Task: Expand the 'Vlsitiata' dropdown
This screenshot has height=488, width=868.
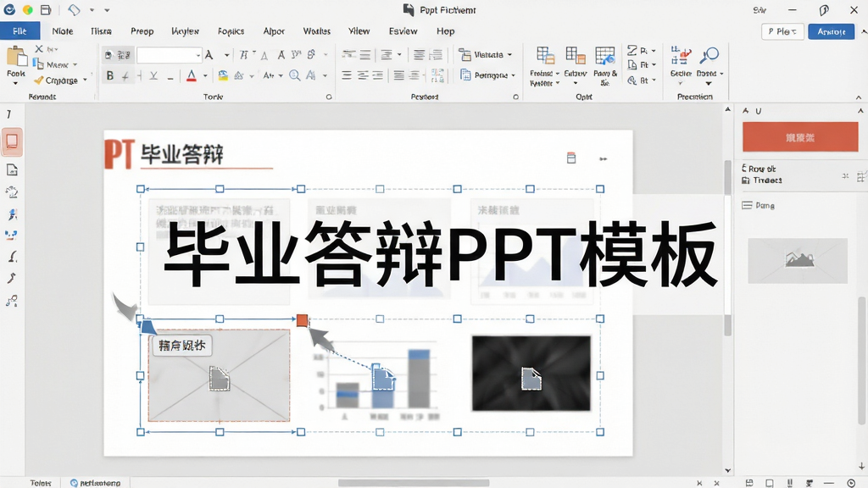Action: pyautogui.click(x=509, y=55)
